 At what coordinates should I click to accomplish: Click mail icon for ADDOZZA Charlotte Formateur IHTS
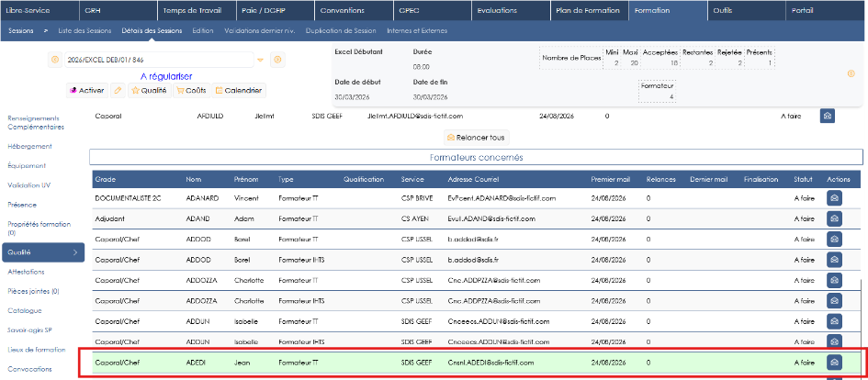click(x=834, y=300)
